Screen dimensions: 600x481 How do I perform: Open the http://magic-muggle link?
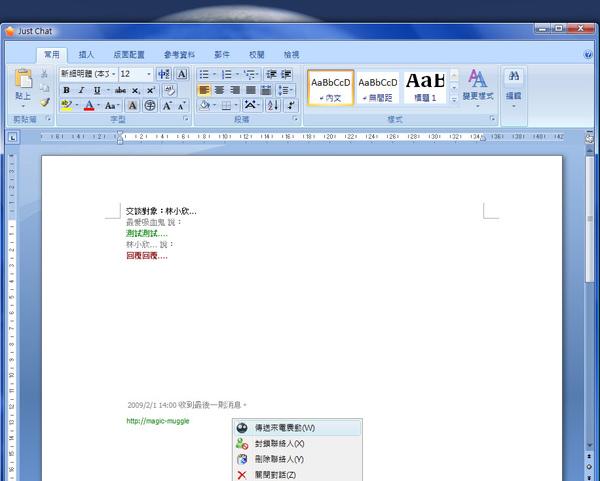pos(157,421)
